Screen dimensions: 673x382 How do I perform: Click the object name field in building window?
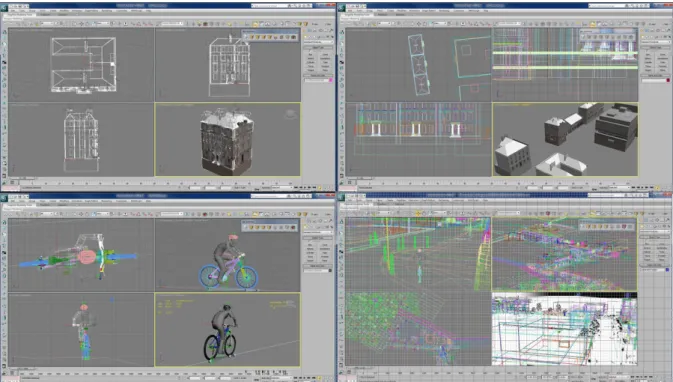[x=316, y=80]
